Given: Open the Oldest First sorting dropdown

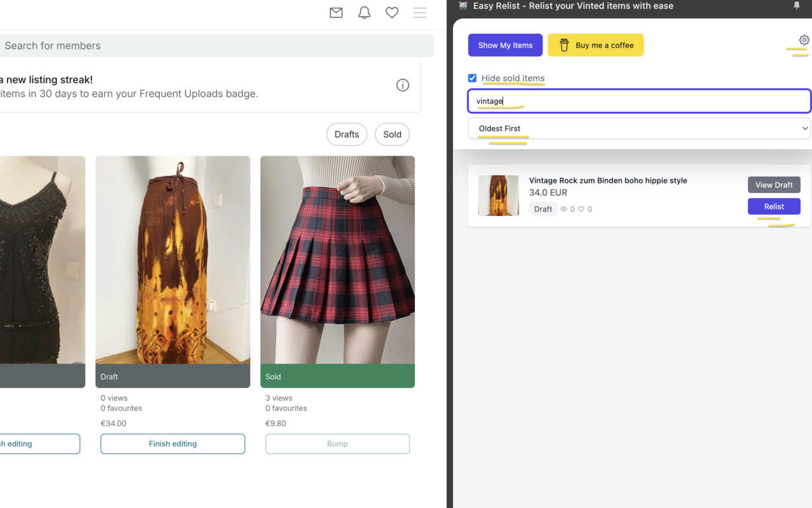Looking at the screenshot, I should [639, 128].
